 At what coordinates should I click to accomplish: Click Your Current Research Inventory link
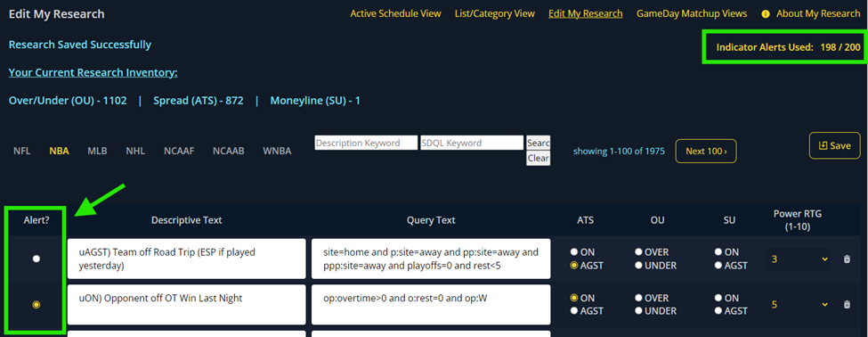click(93, 72)
